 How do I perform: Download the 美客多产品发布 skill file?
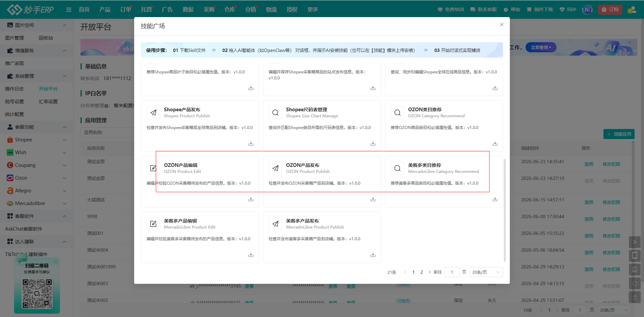pos(373,255)
